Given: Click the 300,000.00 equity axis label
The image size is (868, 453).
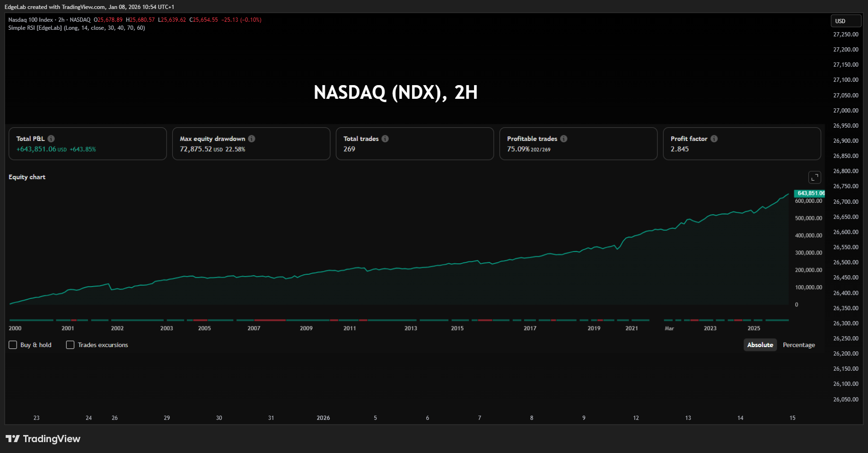Looking at the screenshot, I should [809, 253].
